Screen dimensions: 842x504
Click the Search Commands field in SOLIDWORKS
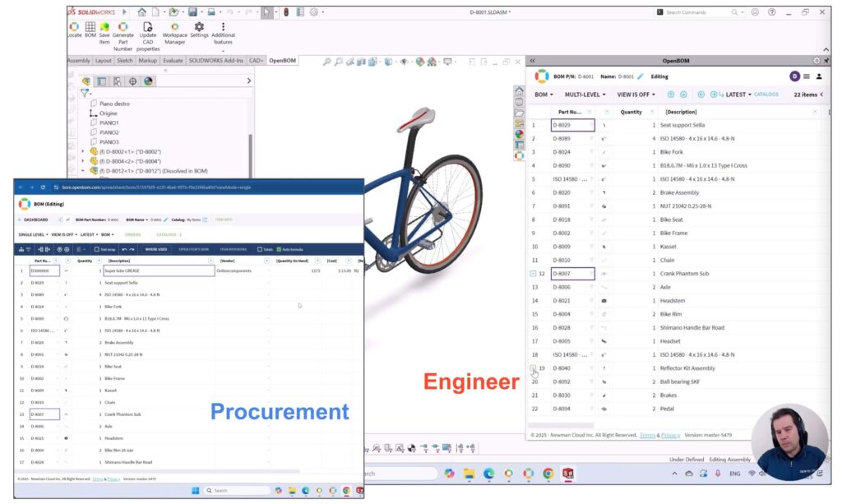[697, 12]
